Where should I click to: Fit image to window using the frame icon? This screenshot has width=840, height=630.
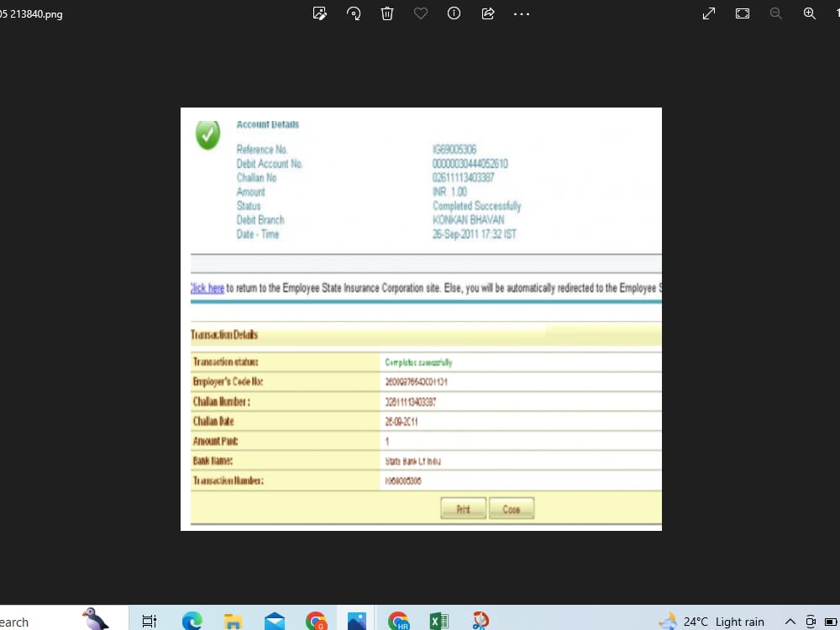tap(743, 13)
